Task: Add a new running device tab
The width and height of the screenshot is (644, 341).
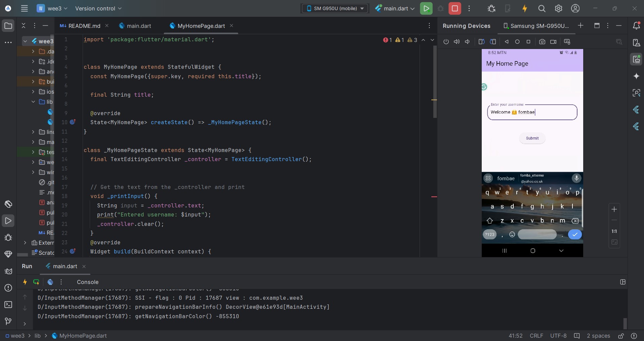Action: pyautogui.click(x=581, y=26)
